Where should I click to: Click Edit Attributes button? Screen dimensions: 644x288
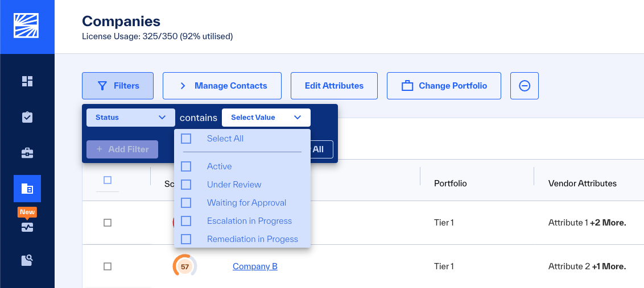(x=335, y=86)
